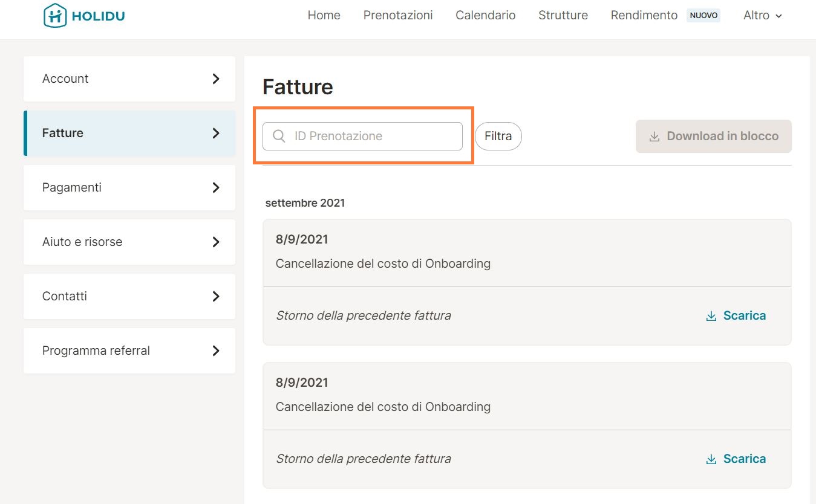The height and width of the screenshot is (504, 816).
Task: Click download icon beside second Scarica
Action: pos(711,459)
